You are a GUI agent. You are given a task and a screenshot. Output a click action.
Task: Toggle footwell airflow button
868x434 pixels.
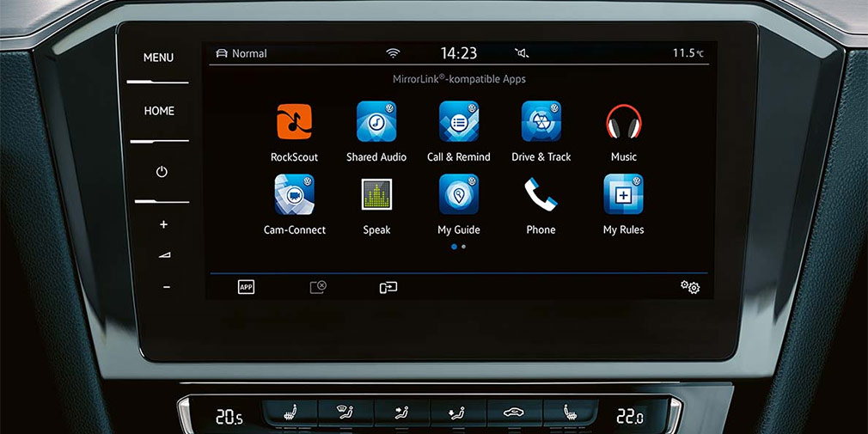tap(458, 413)
